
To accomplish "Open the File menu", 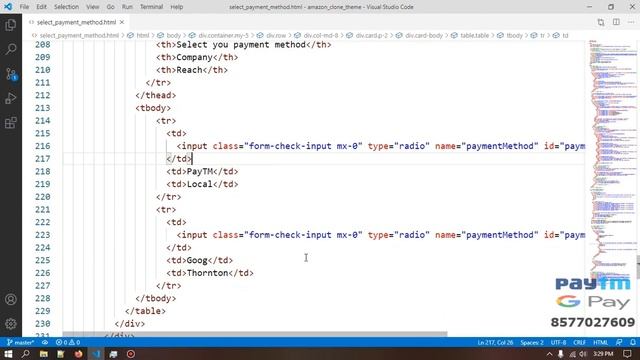I will pyautogui.click(x=24, y=7).
